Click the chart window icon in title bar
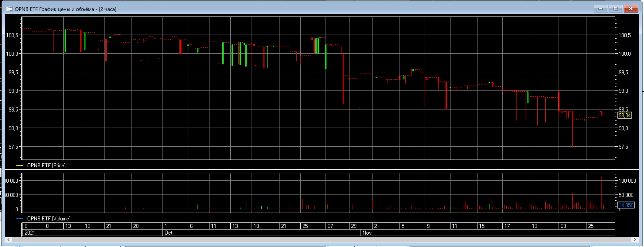This screenshot has width=644, height=247. point(9,9)
